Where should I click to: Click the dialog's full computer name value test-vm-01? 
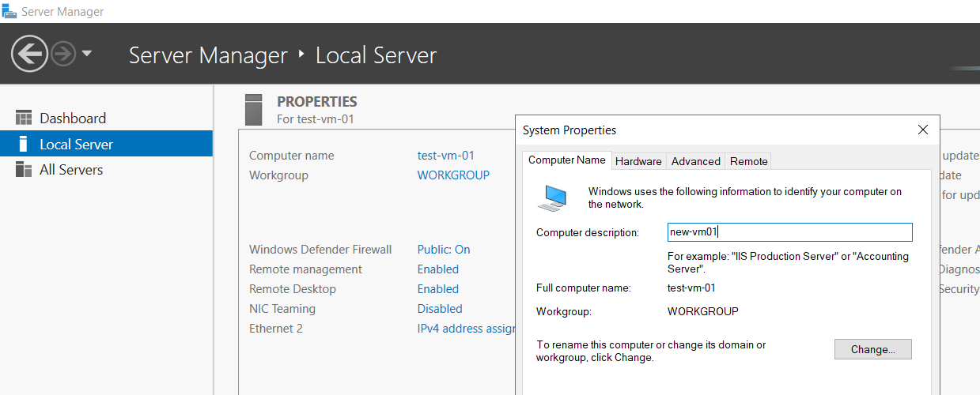pyautogui.click(x=692, y=288)
